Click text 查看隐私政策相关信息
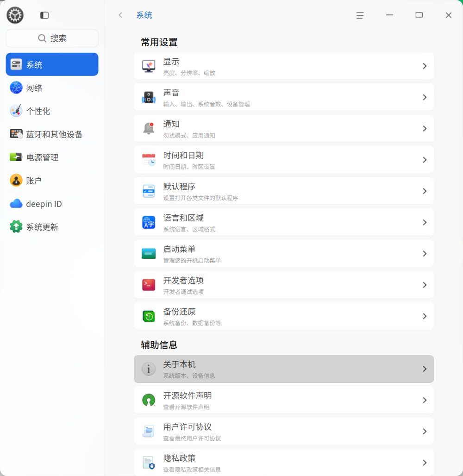 (x=192, y=470)
